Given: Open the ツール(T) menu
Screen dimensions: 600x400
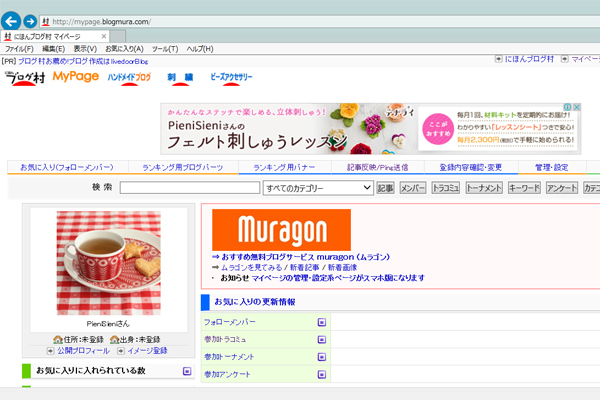Looking at the screenshot, I should tap(165, 49).
